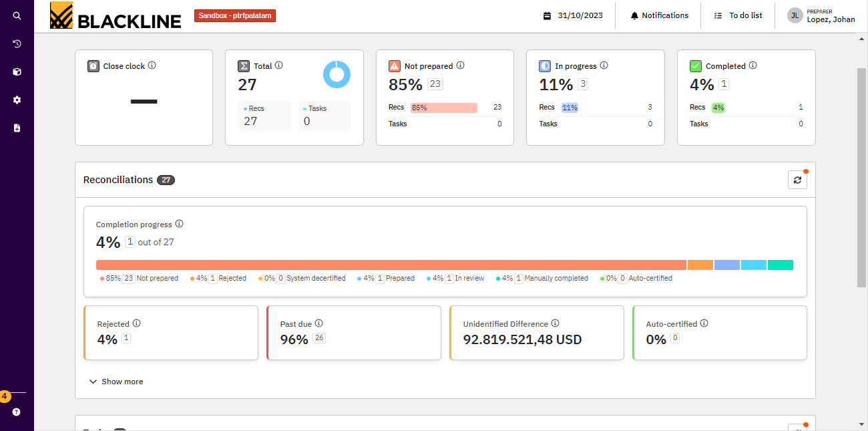868x431 pixels.
Task: Click info icon beside Unidentified Difference
Action: (556, 323)
